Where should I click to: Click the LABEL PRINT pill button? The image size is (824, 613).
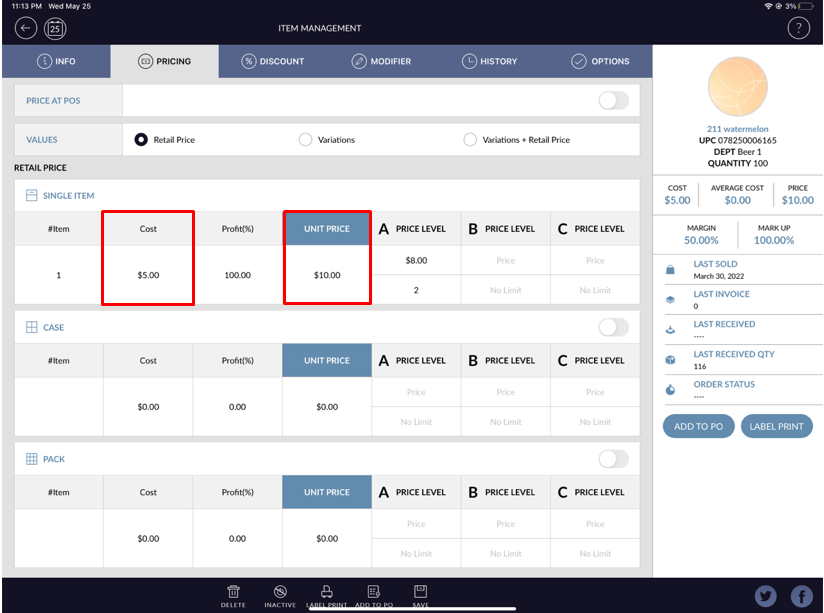(x=777, y=426)
